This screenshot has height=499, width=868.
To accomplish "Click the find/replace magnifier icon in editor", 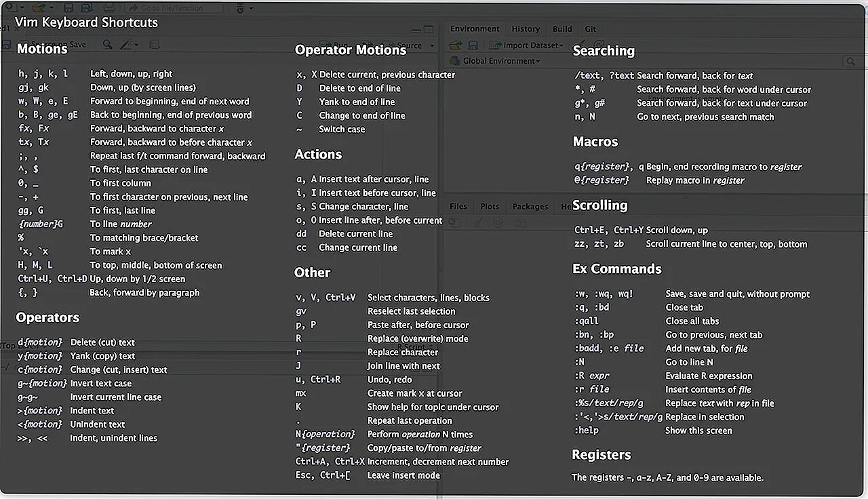I will 107,45.
